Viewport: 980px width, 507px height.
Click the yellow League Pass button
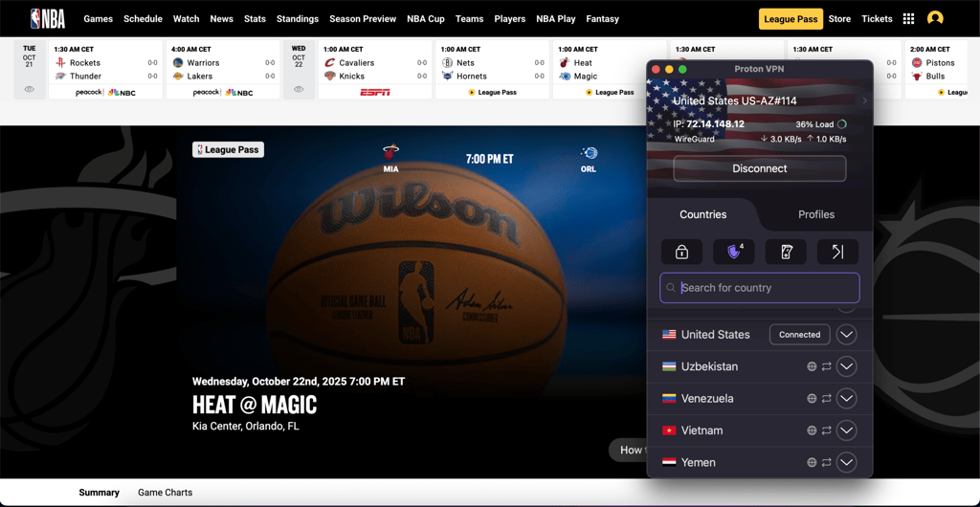[x=791, y=19]
